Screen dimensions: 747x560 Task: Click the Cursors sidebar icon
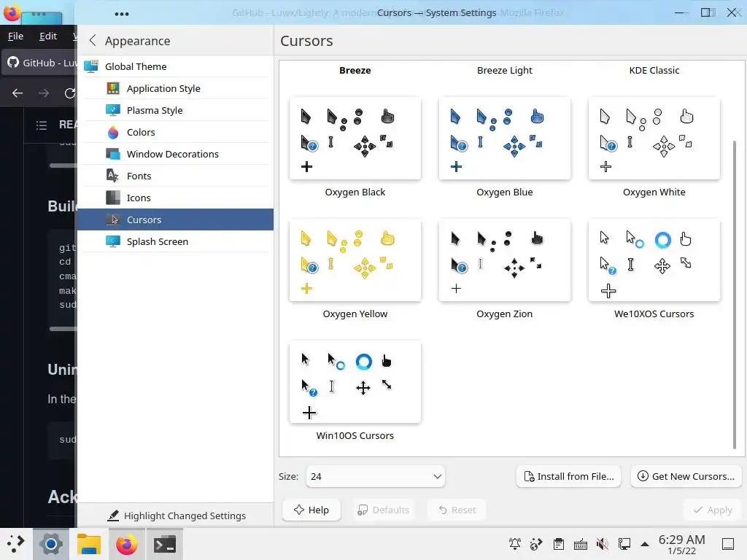click(x=113, y=220)
